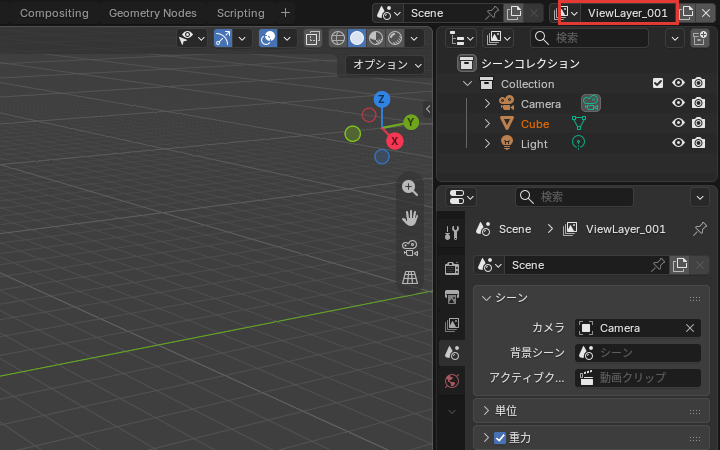Viewport: 720px width, 450px height.
Task: Open the view layer browse dropdown
Action: 568,13
